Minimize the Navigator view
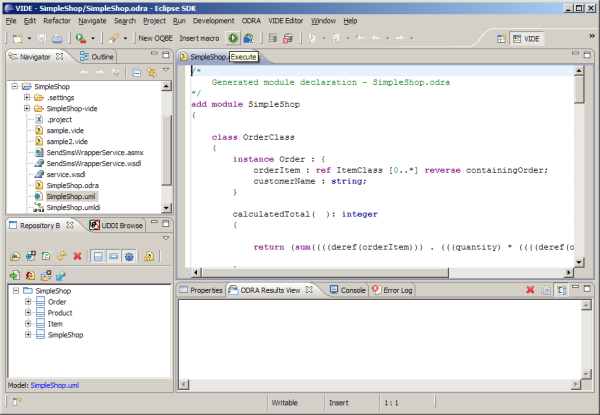This screenshot has width=600, height=415. (x=154, y=54)
